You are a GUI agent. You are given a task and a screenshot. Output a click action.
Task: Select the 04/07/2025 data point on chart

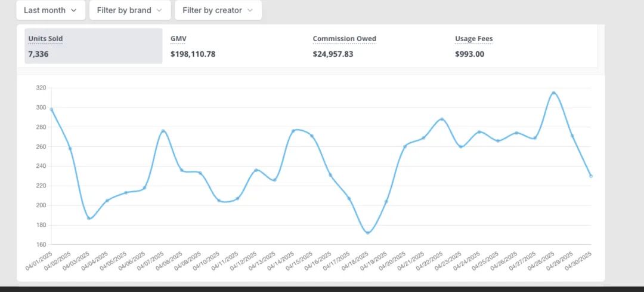click(x=163, y=131)
